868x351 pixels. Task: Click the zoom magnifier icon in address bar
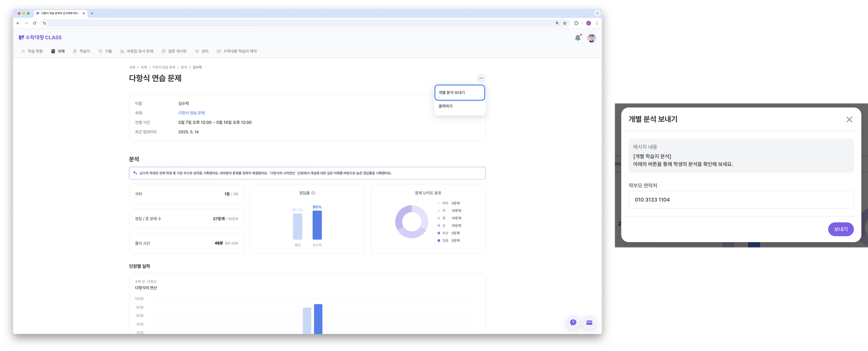557,23
